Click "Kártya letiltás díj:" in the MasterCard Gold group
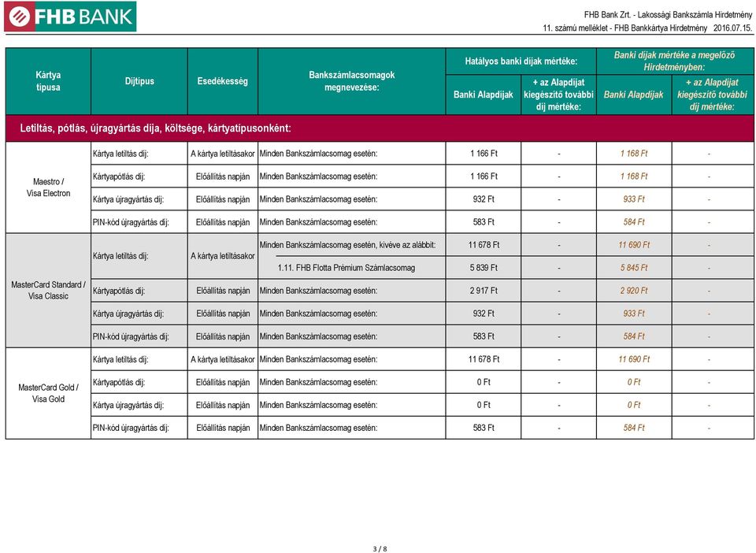Screen dimensions: 756x553 click(x=120, y=359)
